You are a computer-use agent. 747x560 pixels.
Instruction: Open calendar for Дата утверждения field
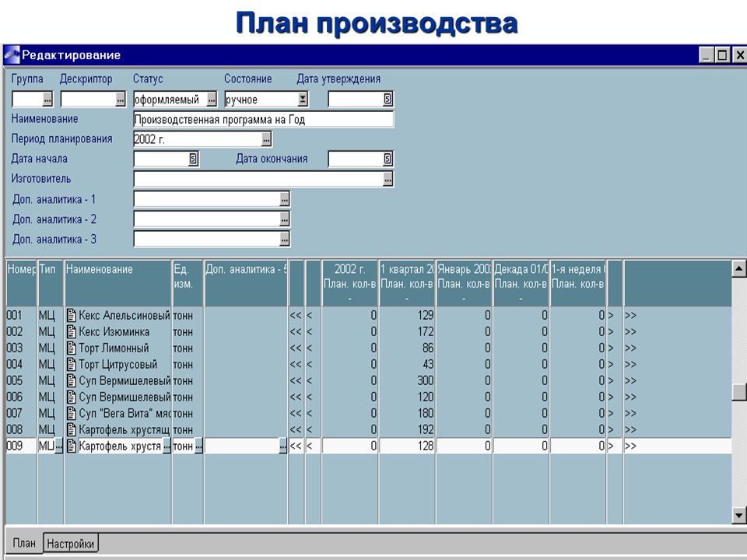click(388, 99)
